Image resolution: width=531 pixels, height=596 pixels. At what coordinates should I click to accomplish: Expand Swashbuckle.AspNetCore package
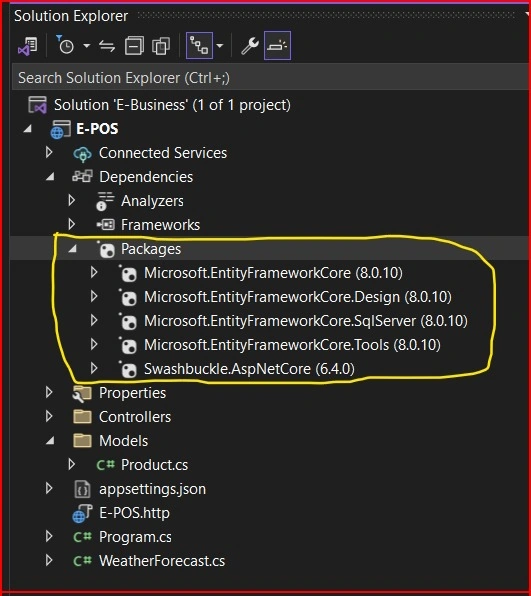pos(94,368)
